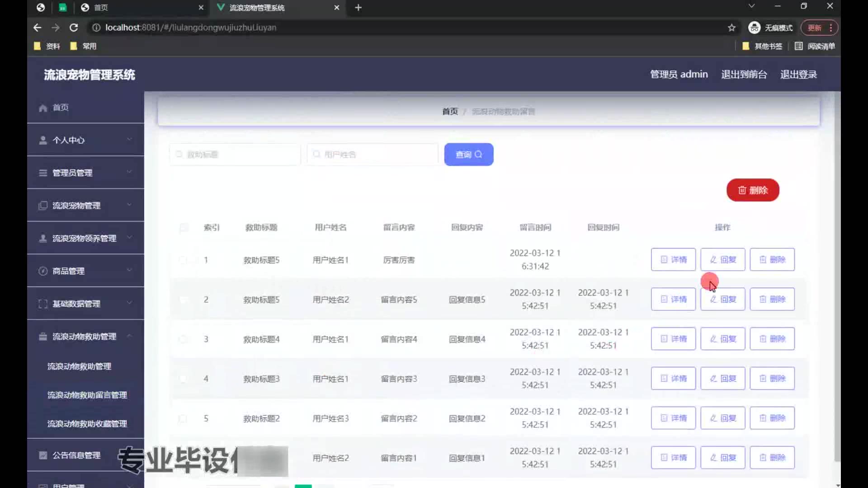Collapse the 流浪动物救助管理 menu chevron
This screenshot has width=868, height=488.
129,336
